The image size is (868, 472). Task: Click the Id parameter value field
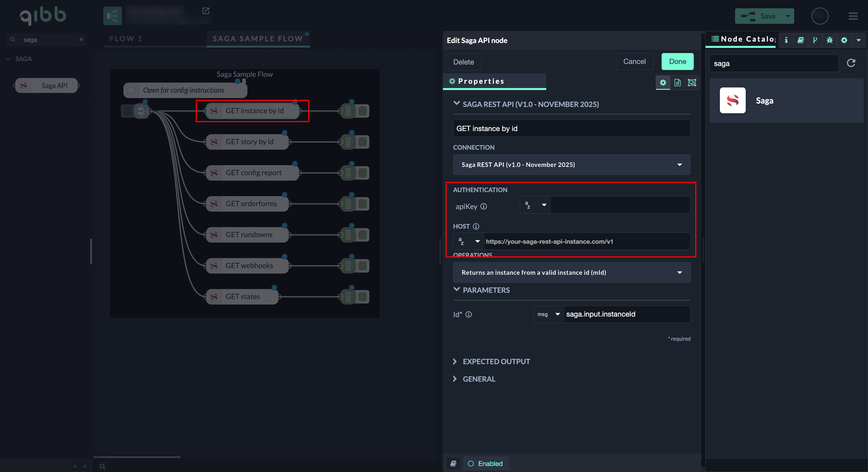point(626,314)
